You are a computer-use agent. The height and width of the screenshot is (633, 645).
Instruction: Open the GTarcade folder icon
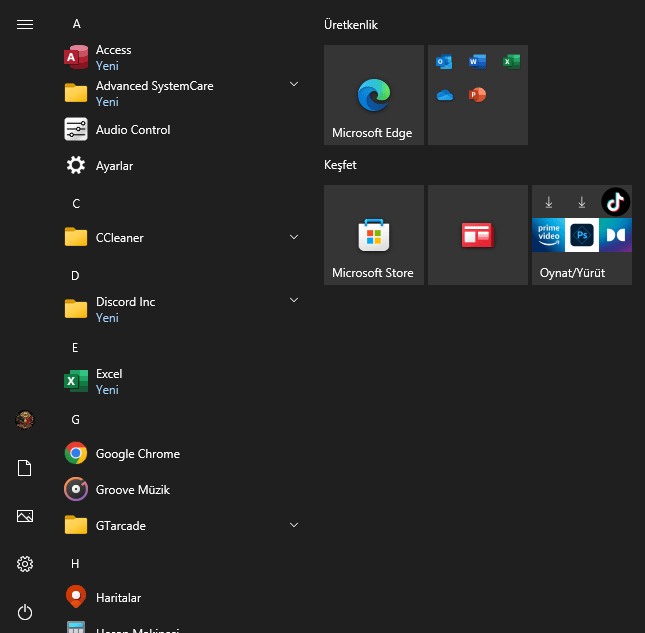click(x=76, y=525)
